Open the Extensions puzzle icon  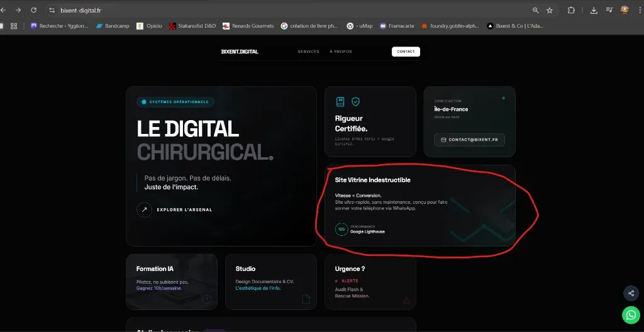(x=571, y=10)
